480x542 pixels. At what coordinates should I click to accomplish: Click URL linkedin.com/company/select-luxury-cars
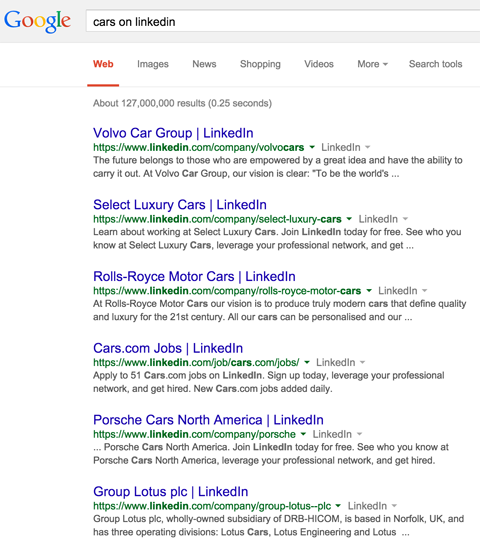coord(217,219)
